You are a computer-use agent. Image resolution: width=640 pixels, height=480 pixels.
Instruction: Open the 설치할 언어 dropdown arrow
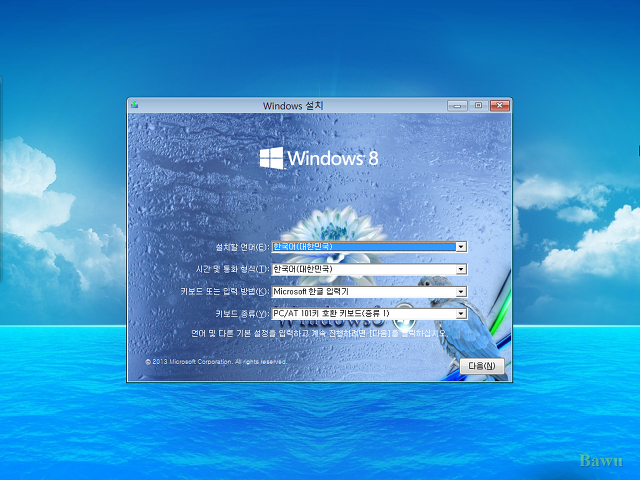[x=461, y=247]
